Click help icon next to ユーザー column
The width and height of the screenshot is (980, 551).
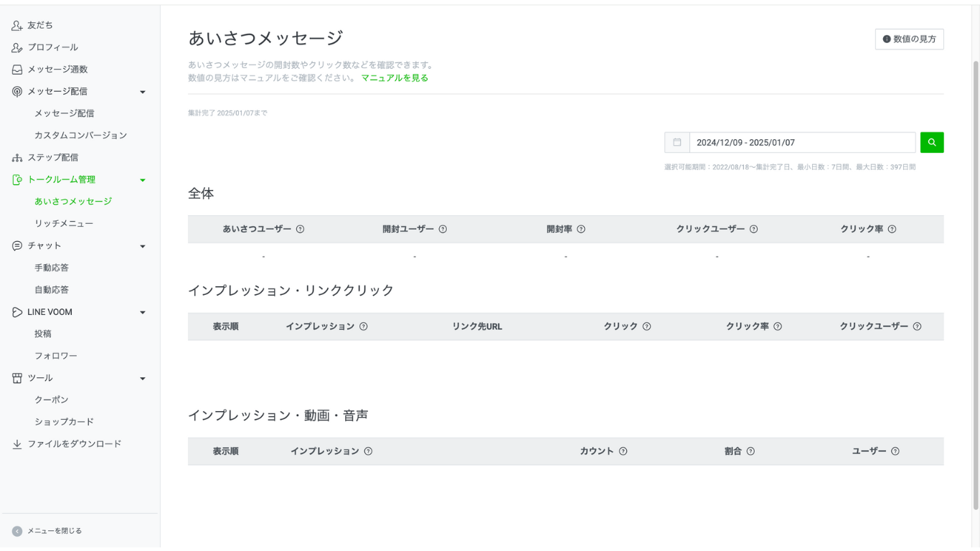pyautogui.click(x=895, y=451)
